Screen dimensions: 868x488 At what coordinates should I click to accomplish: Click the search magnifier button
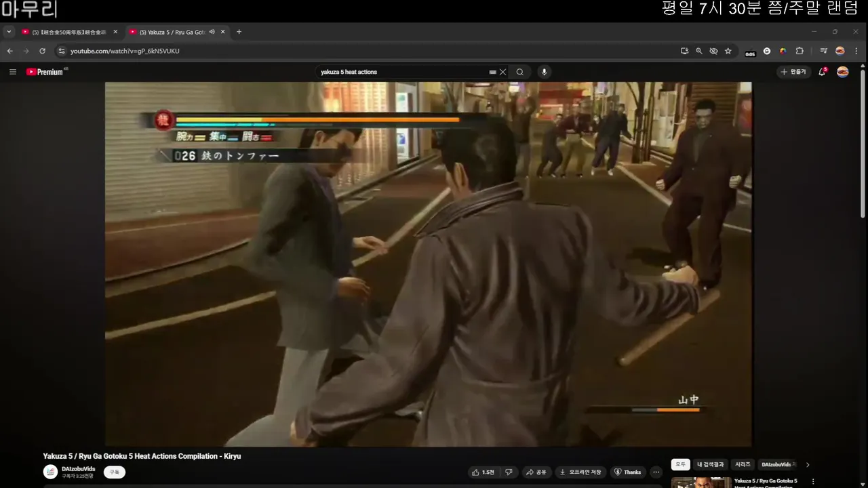point(520,72)
